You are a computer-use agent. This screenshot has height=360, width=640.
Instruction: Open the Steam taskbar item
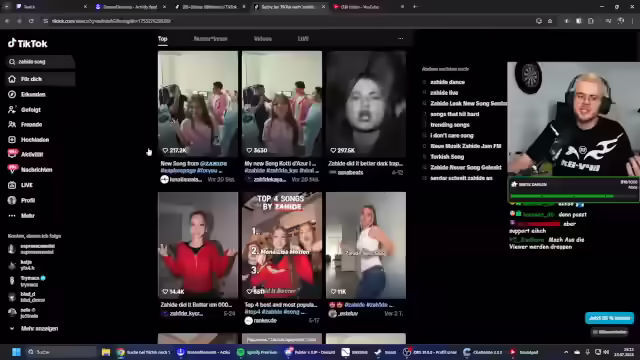tap(385, 352)
